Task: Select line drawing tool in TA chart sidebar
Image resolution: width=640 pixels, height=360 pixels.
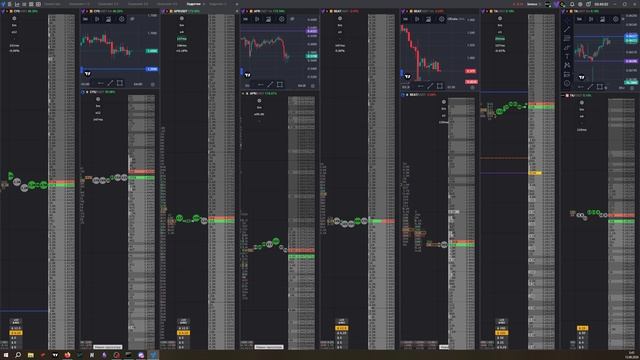Action: 567,29
